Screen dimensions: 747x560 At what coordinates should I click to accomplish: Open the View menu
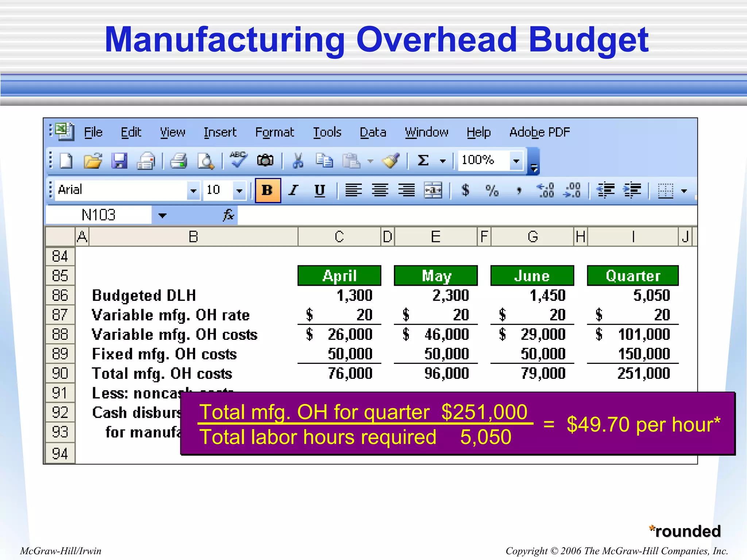click(173, 132)
